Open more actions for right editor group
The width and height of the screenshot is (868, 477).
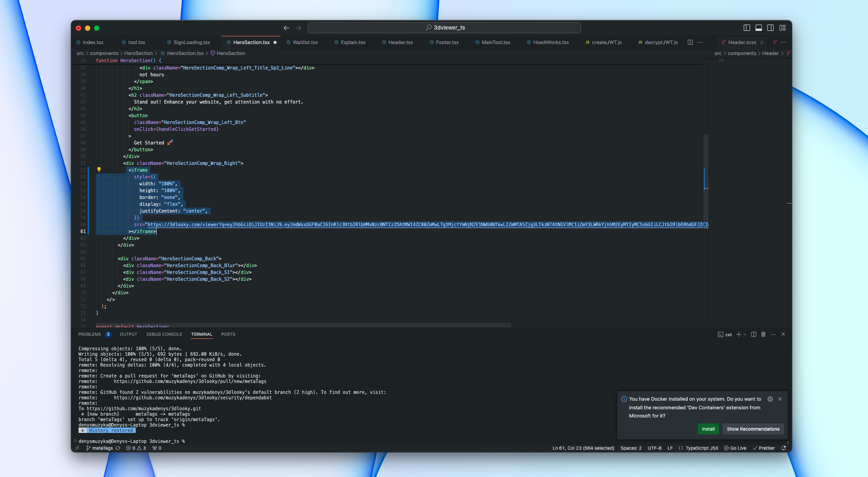click(x=784, y=42)
